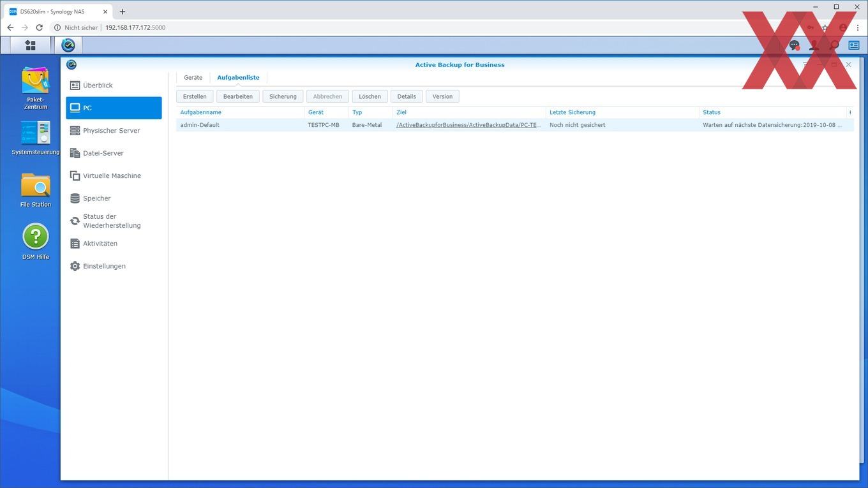Click the TESTPC-MB device cell

pyautogui.click(x=324, y=125)
